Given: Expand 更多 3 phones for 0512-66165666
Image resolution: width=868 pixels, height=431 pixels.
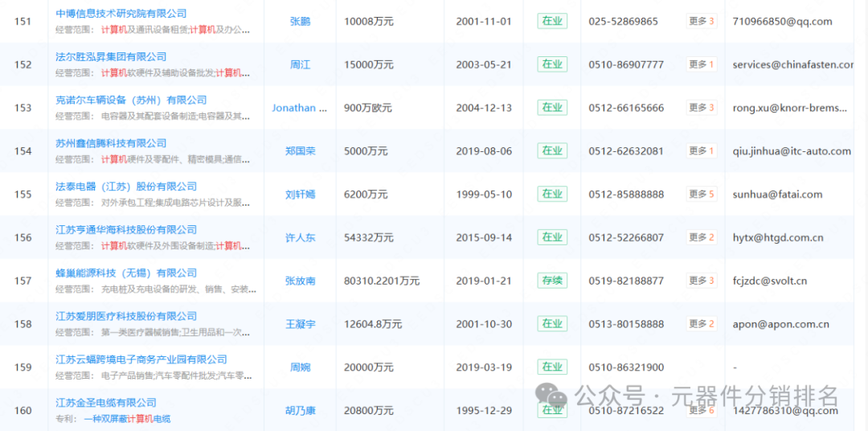Looking at the screenshot, I should click(702, 108).
